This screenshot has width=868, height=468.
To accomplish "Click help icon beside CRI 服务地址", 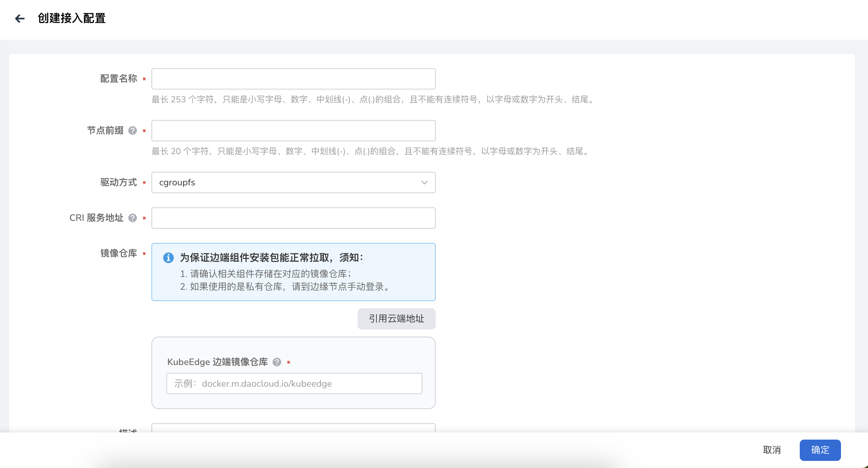I will (x=133, y=218).
